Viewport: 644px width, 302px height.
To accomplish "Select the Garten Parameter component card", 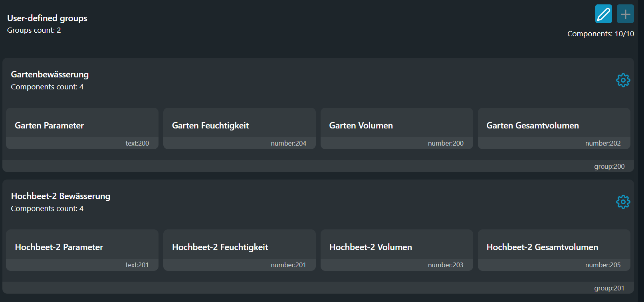I will click(x=82, y=128).
